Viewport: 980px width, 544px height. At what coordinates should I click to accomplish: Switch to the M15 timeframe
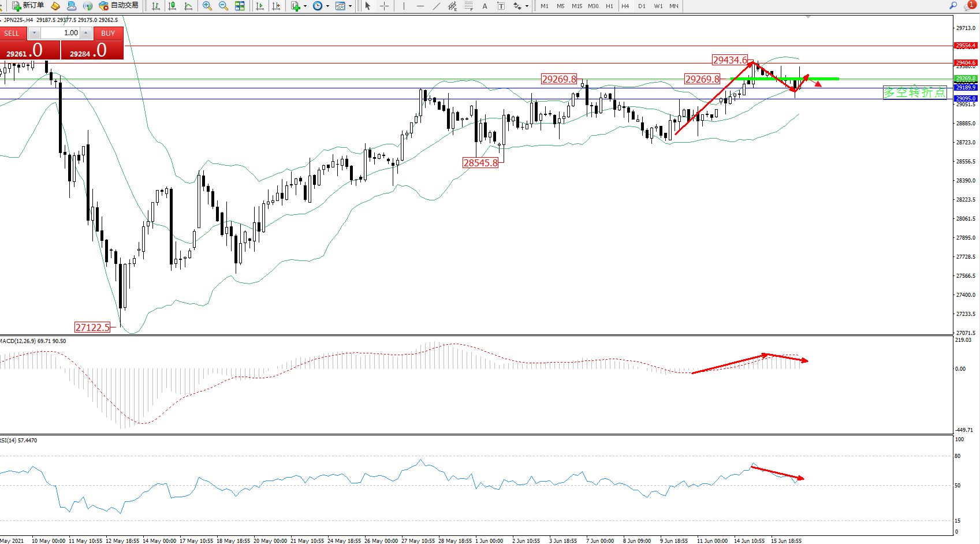pyautogui.click(x=576, y=6)
